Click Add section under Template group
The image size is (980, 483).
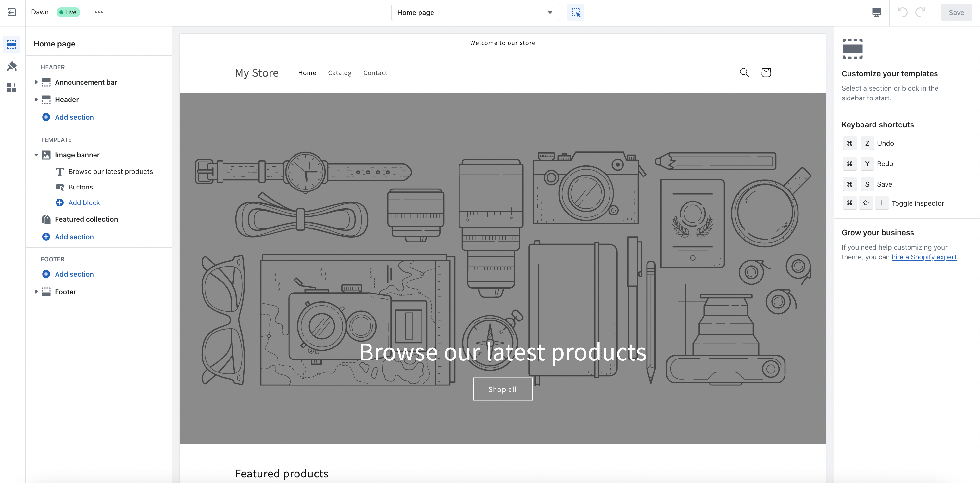coord(74,237)
